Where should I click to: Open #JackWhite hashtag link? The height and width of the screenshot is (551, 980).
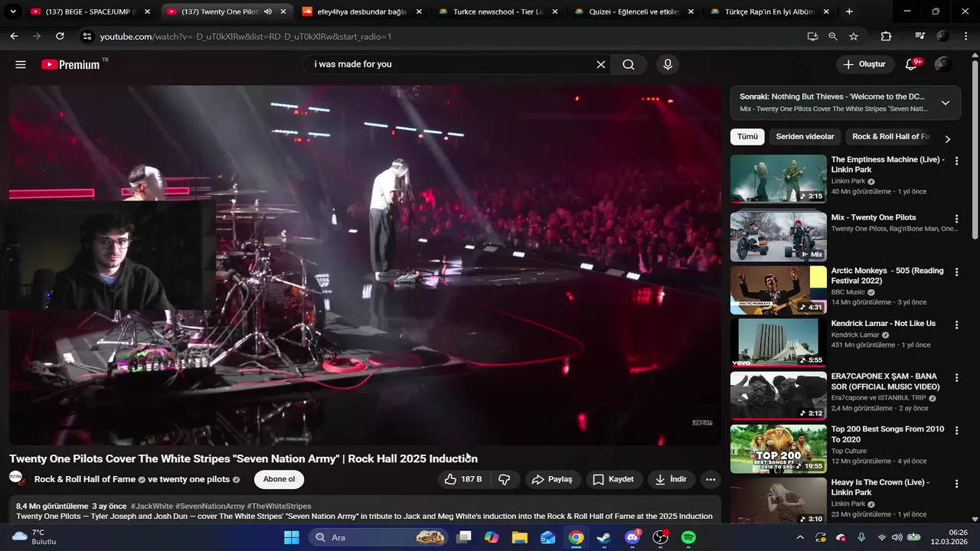152,506
